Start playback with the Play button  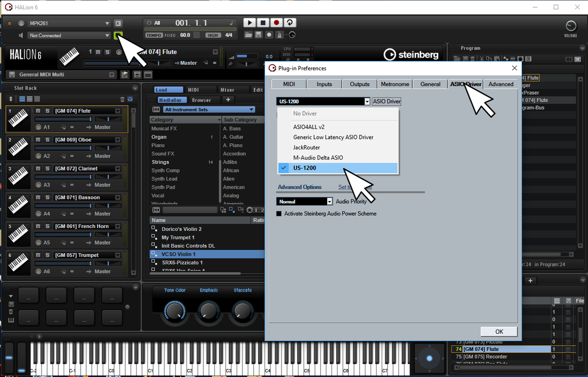pos(250,23)
